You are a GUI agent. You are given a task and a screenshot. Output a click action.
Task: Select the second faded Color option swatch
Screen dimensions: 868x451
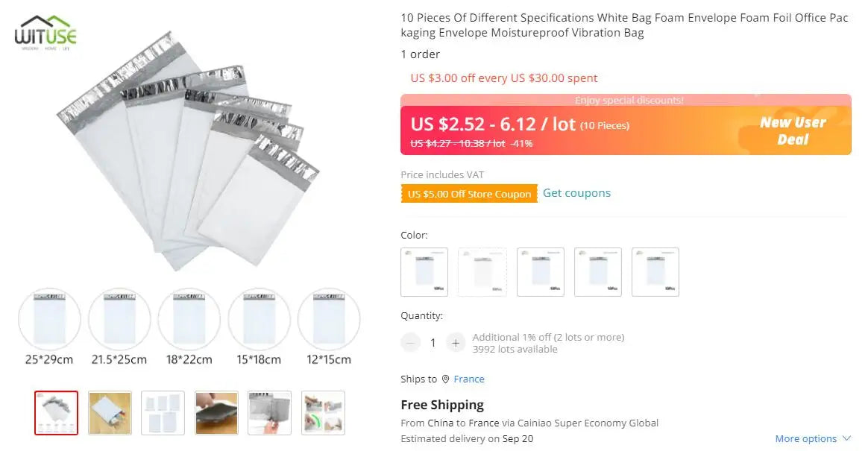pyautogui.click(x=482, y=271)
